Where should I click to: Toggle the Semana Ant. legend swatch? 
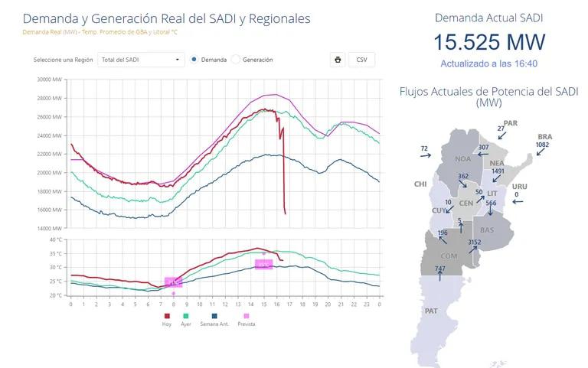[214, 315]
